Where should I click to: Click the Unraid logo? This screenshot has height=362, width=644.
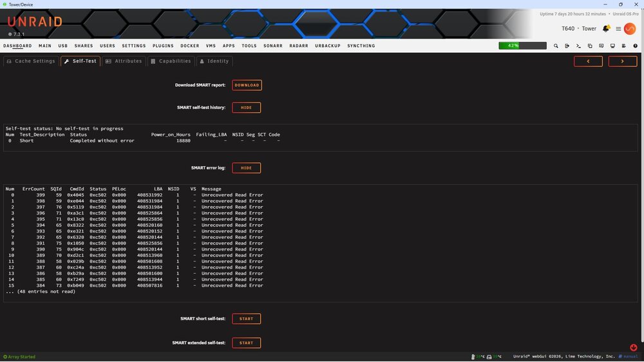point(35,21)
